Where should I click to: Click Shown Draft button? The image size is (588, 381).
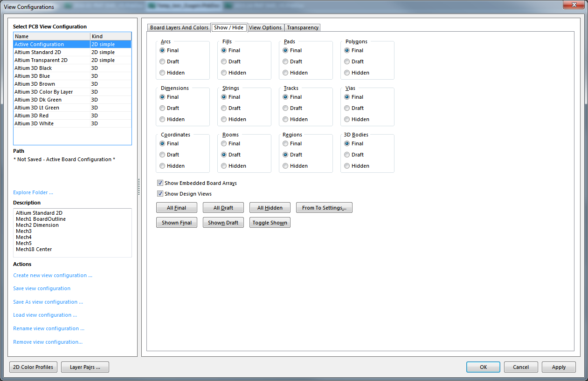(x=223, y=223)
